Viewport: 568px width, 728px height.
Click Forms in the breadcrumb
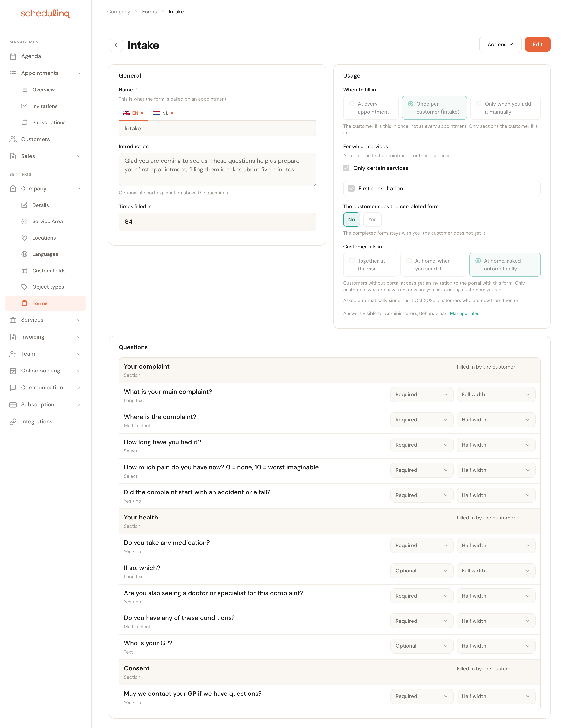[149, 12]
